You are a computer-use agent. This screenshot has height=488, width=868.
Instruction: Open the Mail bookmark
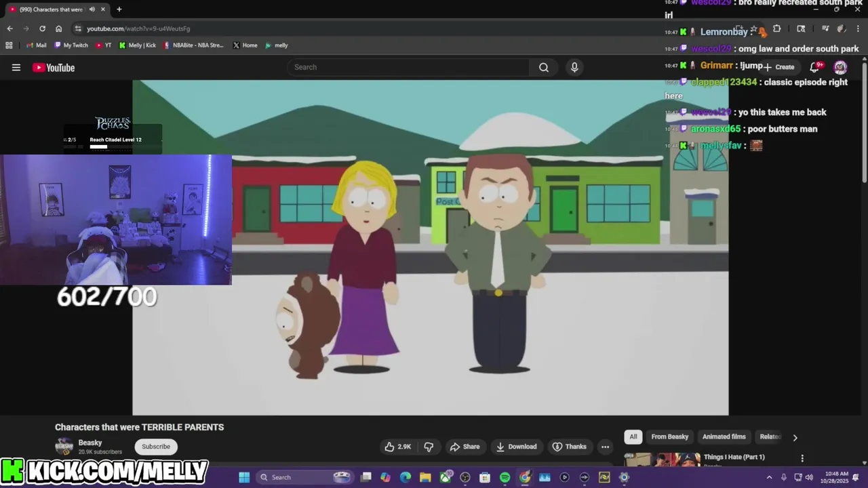tap(37, 45)
